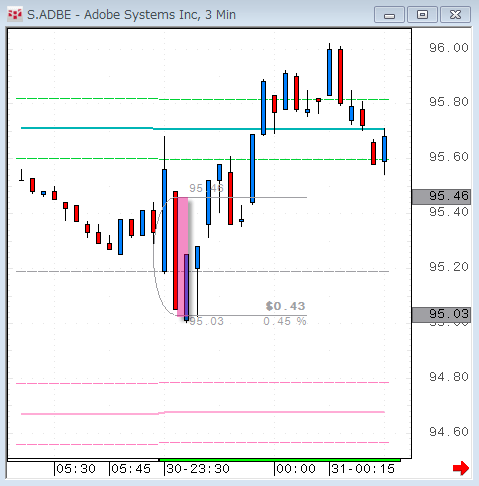Select the 95.60 price axis label

(x=449, y=157)
